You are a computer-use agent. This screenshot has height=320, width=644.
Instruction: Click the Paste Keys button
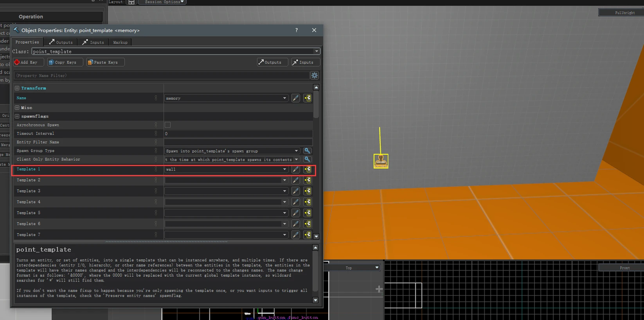[x=105, y=62]
